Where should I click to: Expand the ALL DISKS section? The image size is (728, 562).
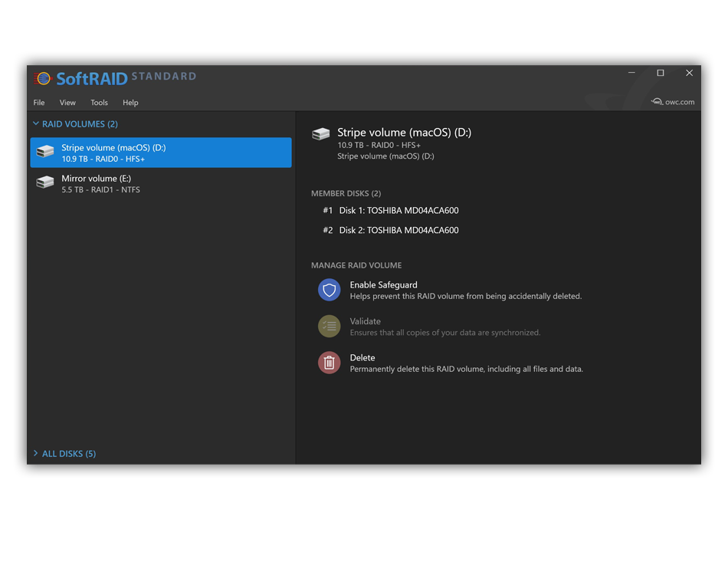pos(36,453)
